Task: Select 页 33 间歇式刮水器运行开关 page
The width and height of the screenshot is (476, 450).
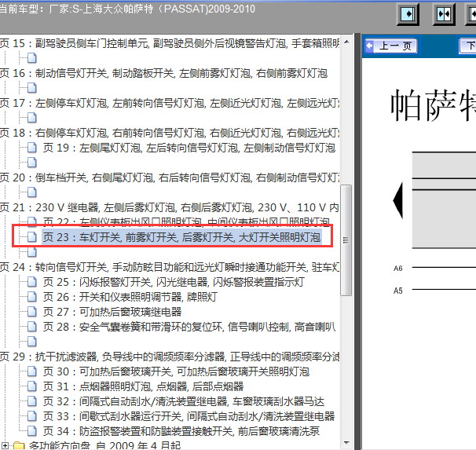Action: 189,416
